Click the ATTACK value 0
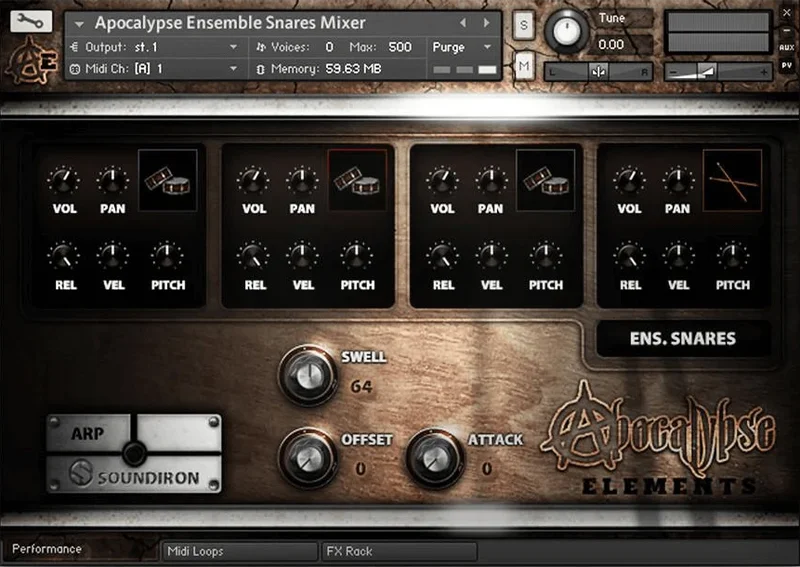 click(x=487, y=469)
